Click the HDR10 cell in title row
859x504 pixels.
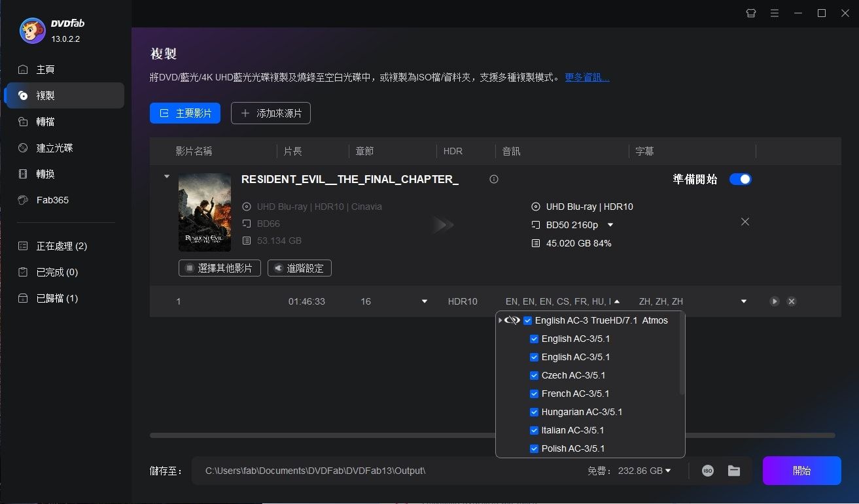463,301
